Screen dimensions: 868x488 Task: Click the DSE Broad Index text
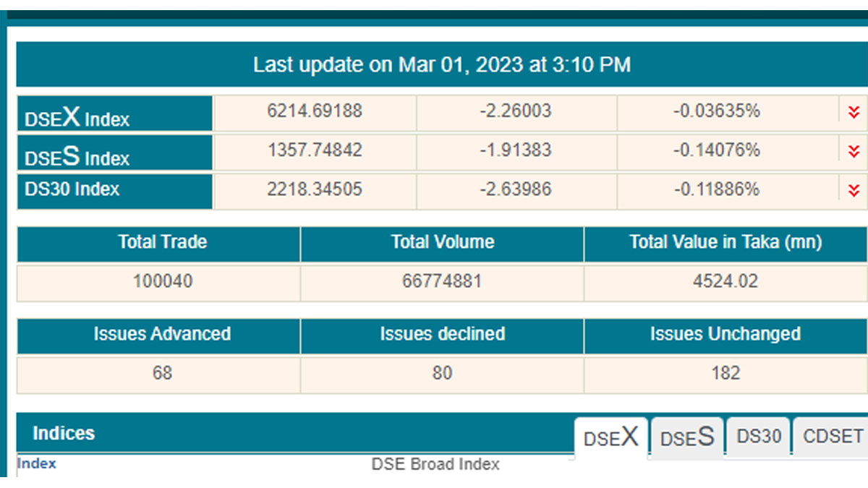point(435,464)
